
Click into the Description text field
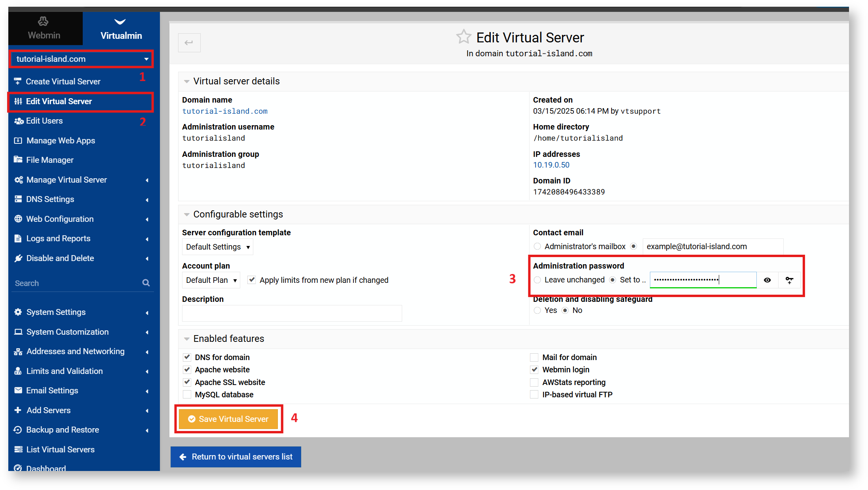(x=292, y=313)
